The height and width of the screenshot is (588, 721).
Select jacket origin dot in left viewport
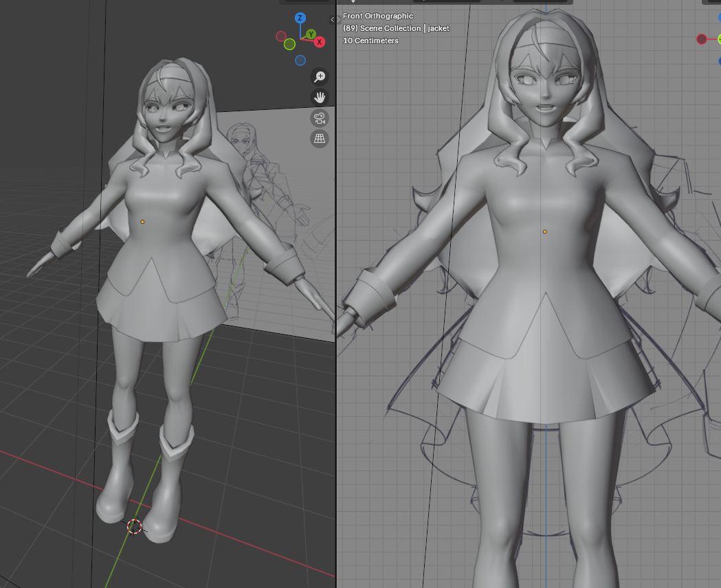click(x=142, y=222)
